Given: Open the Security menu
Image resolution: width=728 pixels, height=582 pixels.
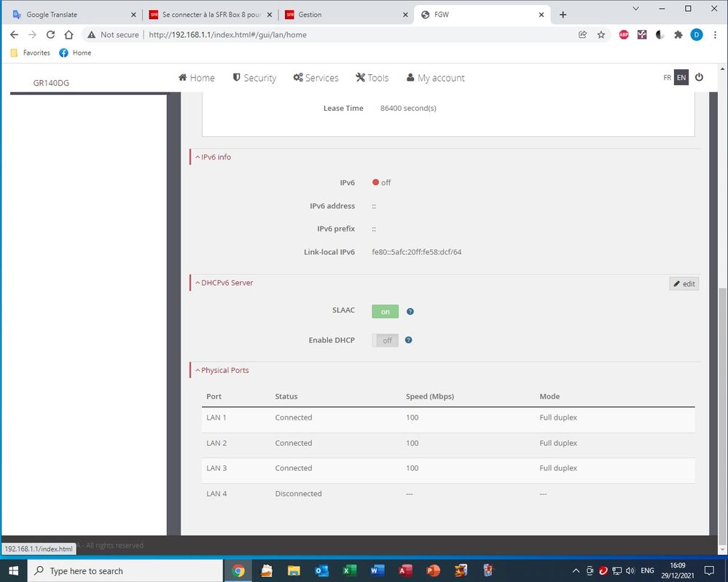Looking at the screenshot, I should coord(254,78).
